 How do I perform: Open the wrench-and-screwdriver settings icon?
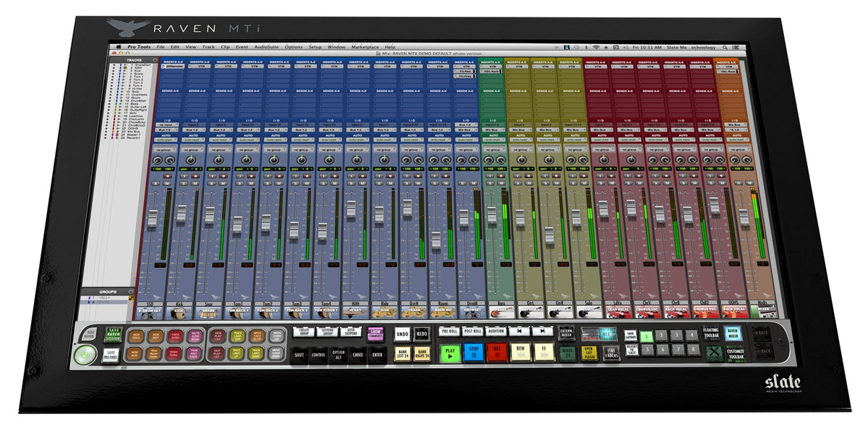(715, 353)
